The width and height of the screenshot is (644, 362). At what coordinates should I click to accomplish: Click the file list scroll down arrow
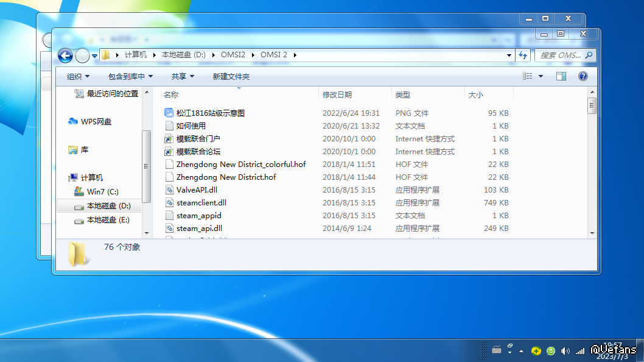pos(592,233)
